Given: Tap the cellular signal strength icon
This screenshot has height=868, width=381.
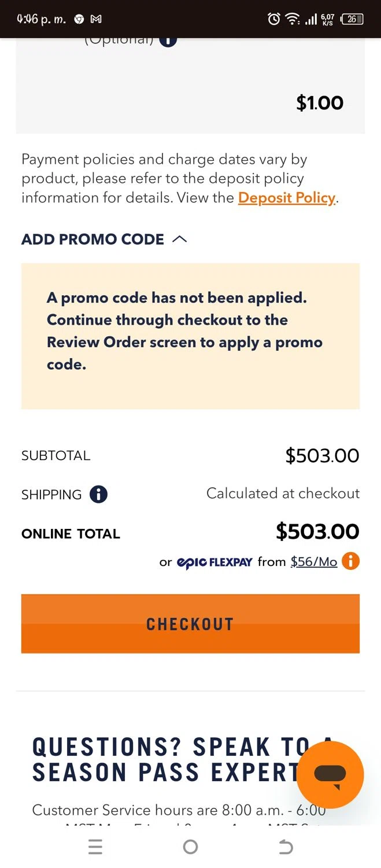Looking at the screenshot, I should pos(311,19).
